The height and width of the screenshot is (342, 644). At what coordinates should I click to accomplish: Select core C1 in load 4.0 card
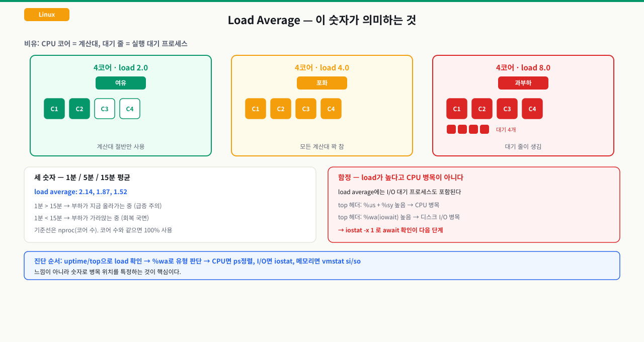click(x=256, y=109)
